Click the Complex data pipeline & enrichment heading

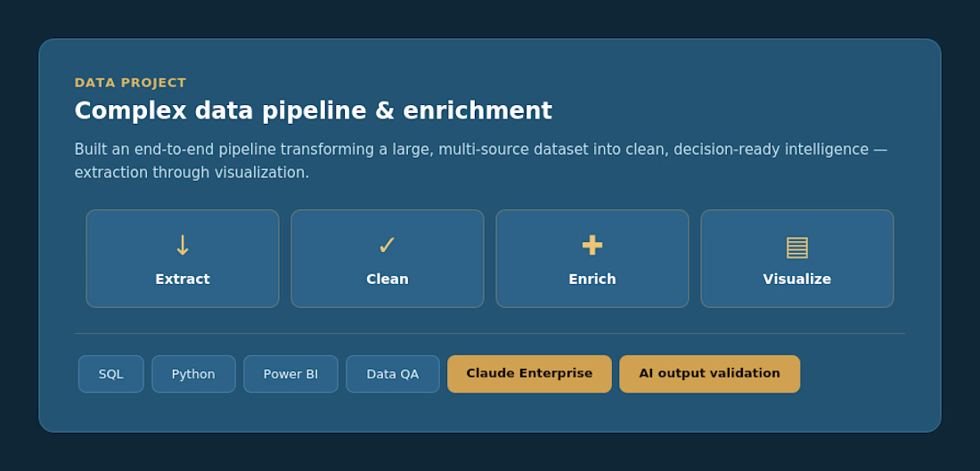tap(313, 111)
